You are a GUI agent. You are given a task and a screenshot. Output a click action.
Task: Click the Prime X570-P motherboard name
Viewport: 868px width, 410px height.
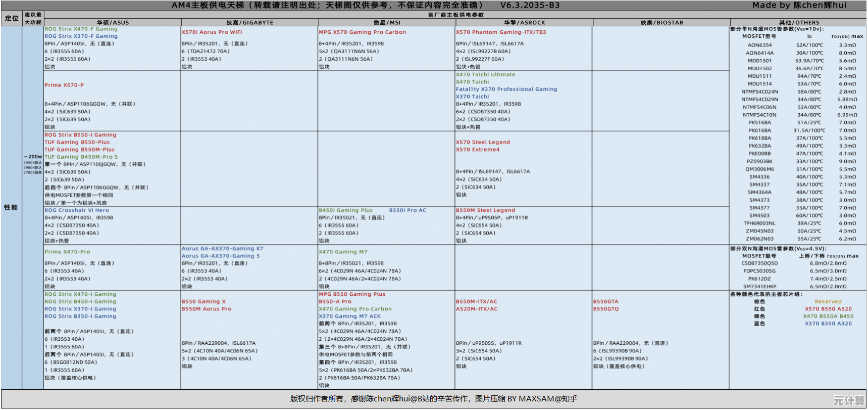click(x=64, y=85)
